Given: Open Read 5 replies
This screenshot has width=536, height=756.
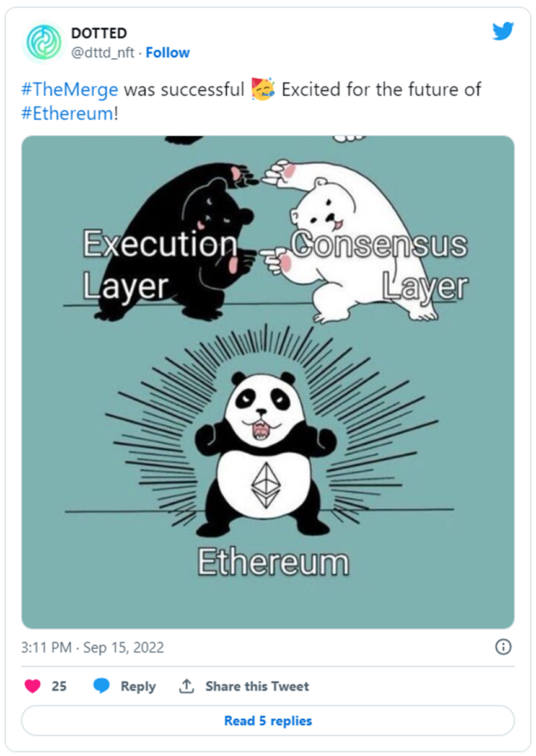Looking at the screenshot, I should pyautogui.click(x=268, y=721).
